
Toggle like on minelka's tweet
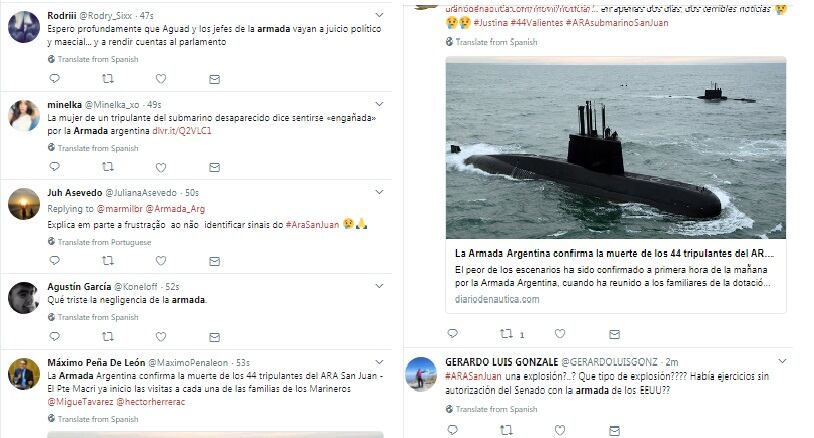[161, 168]
